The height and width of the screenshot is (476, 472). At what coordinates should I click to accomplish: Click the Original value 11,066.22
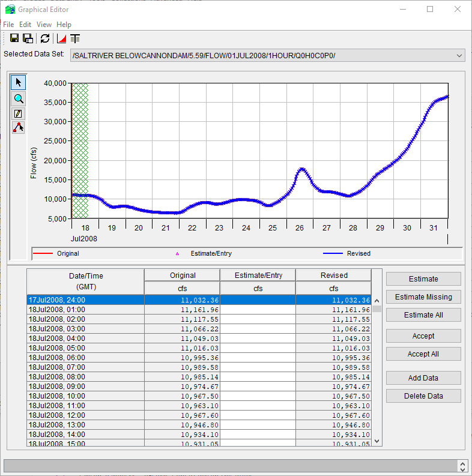[x=182, y=329]
